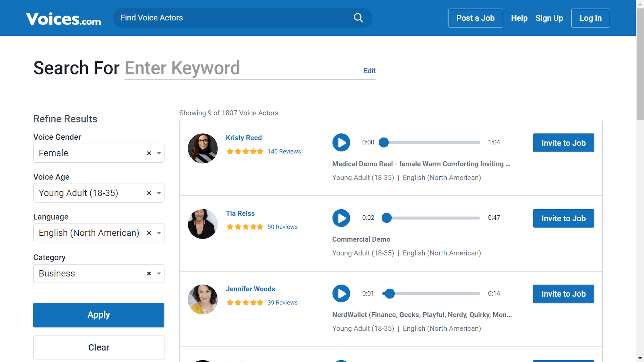This screenshot has width=644, height=362.
Task: Click the Find Voice Actors search field
Action: pos(233,18)
